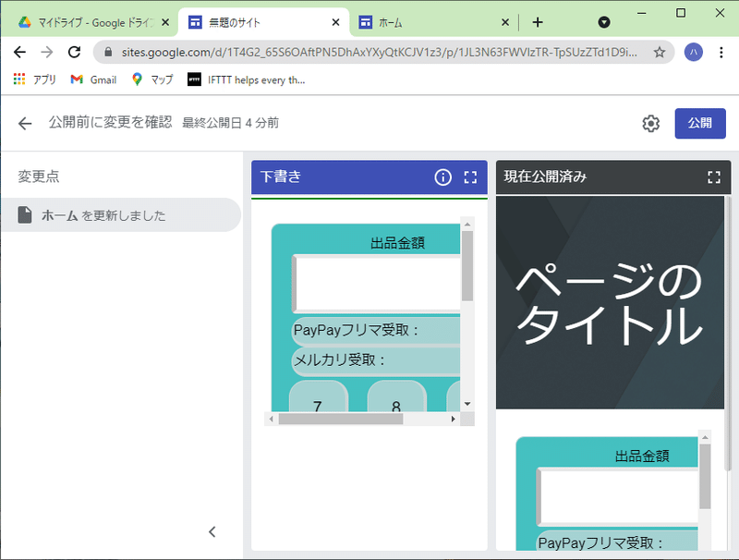Navigate back in browser history
The width and height of the screenshot is (739, 560).
[x=18, y=53]
